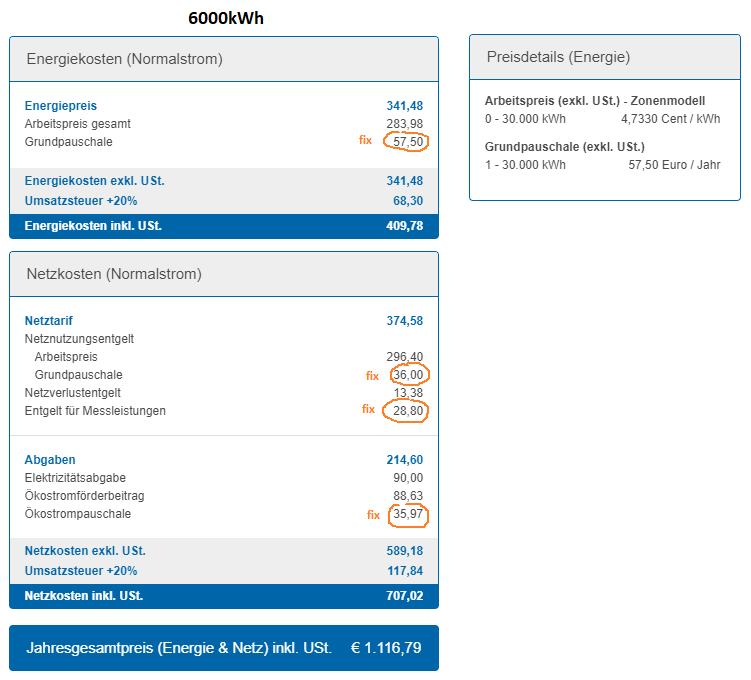Image resolution: width=751 pixels, height=680 pixels.
Task: Select the Netzkosten inkl. USt. total row
Action: point(224,596)
